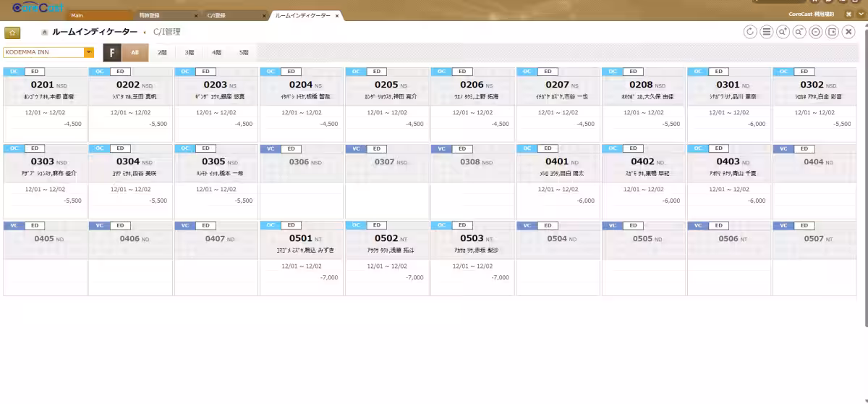Screen dimensions: 868x404
Task: Filter rooms by 5階 floor
Action: 244,52
